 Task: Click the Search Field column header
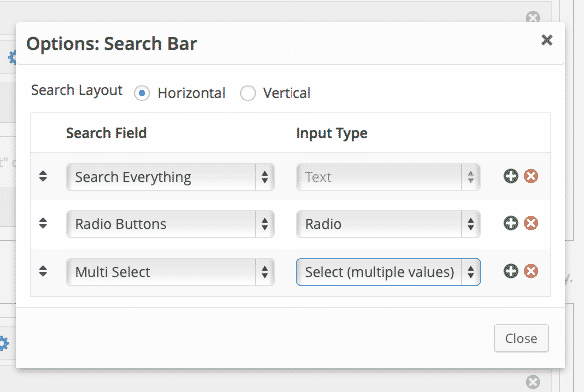click(106, 133)
